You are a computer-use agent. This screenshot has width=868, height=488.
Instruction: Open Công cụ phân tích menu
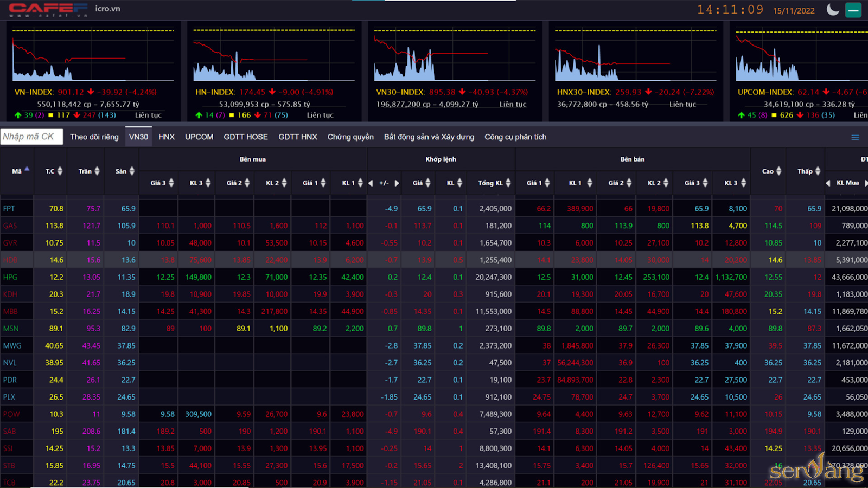point(515,137)
